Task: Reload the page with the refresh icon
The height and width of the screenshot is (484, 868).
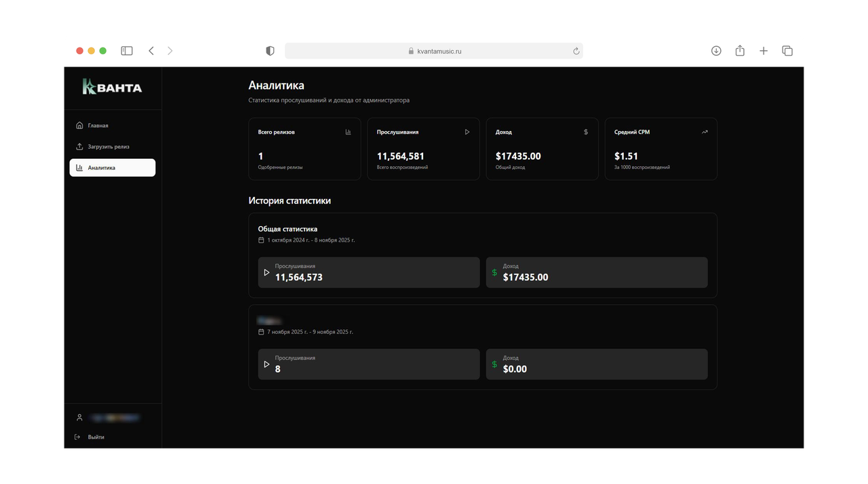Action: pyautogui.click(x=576, y=51)
